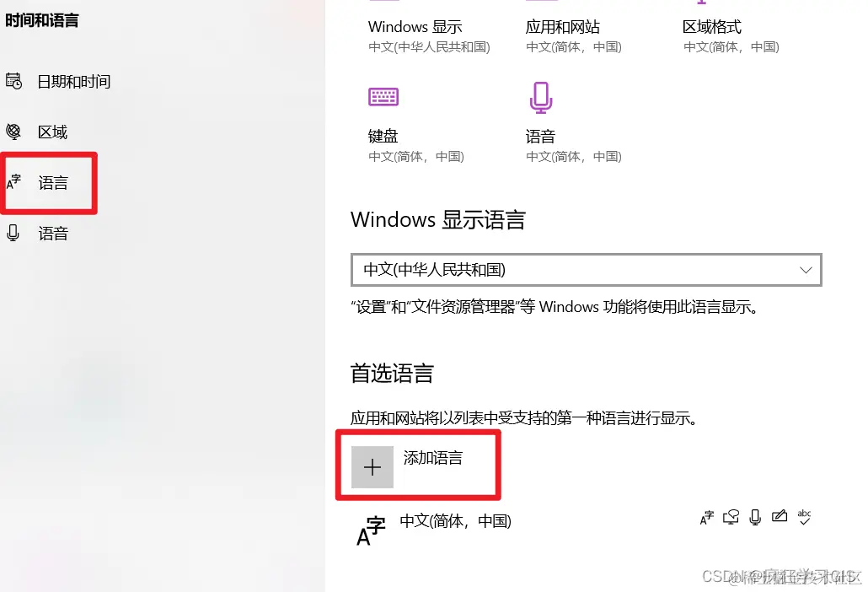This screenshot has height=592, width=868.
Task: Click the purple keyboard icon above 键盘
Action: pyautogui.click(x=383, y=97)
